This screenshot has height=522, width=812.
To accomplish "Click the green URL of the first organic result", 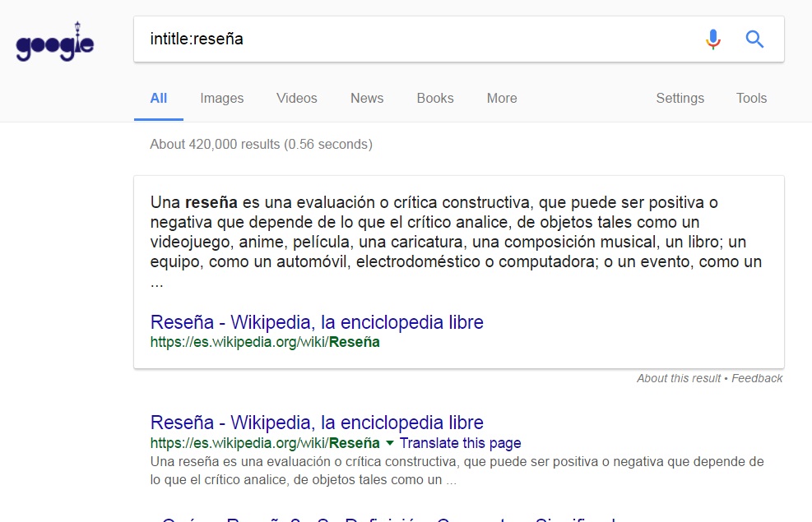I will (265, 443).
